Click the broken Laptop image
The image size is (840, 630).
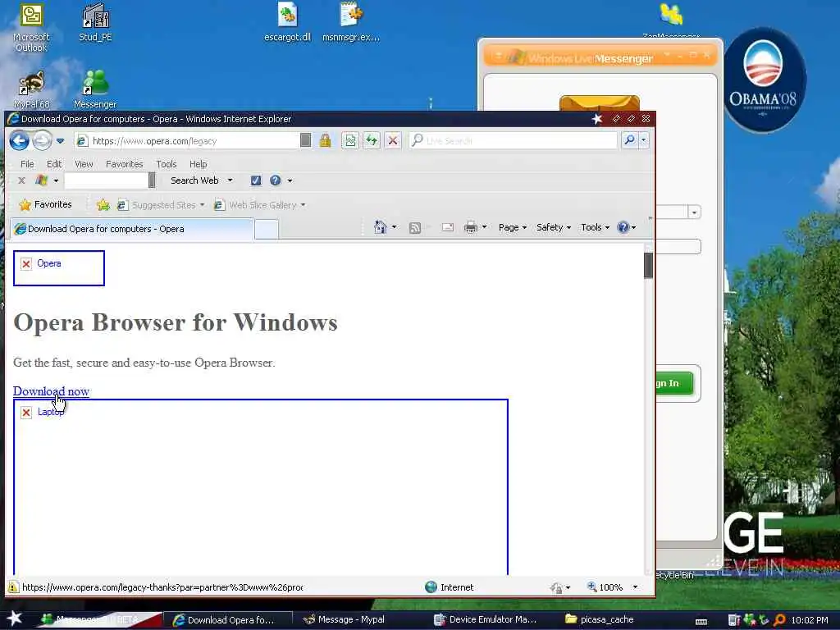click(260, 486)
